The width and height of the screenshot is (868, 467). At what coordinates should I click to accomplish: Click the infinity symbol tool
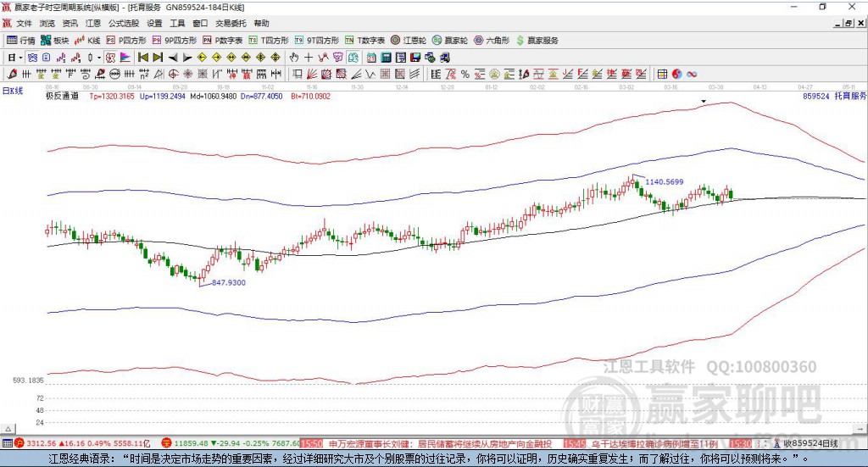692,74
